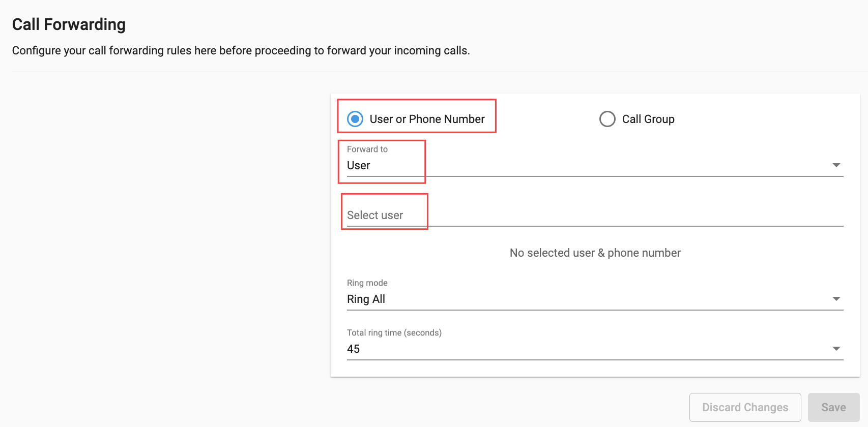Click the User or Phone Number label text
868x427 pixels.
tap(427, 119)
